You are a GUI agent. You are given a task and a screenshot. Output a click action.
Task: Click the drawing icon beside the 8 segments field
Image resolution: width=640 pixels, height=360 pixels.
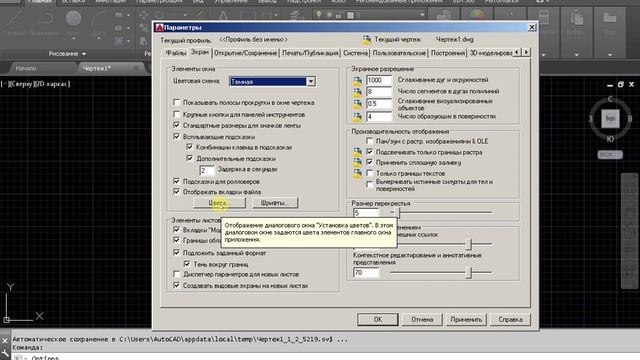click(357, 93)
